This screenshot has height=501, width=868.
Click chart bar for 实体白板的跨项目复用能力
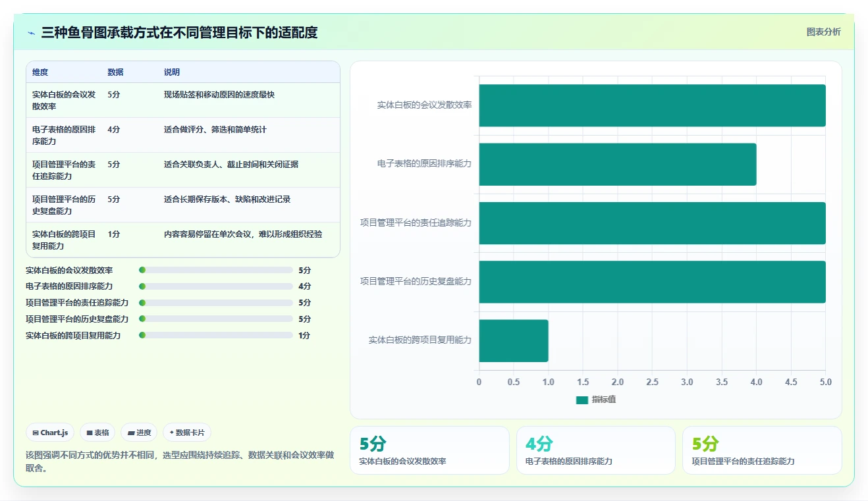514,340
